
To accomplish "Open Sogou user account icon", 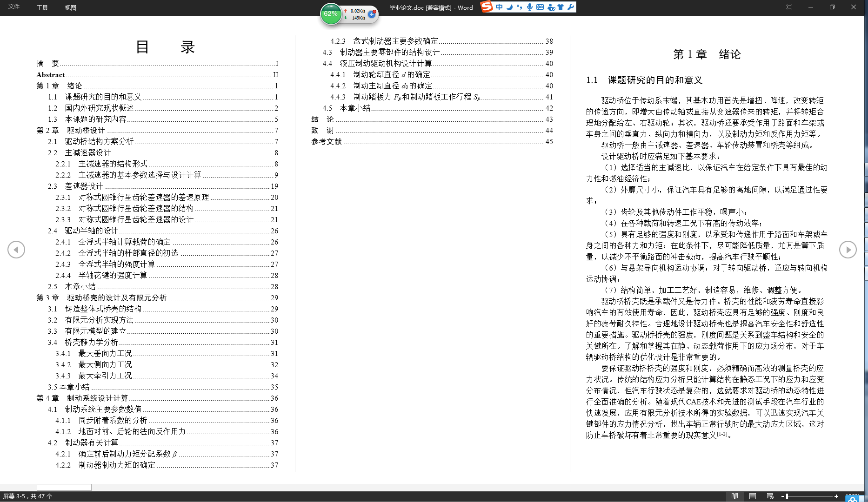I will pos(551,7).
